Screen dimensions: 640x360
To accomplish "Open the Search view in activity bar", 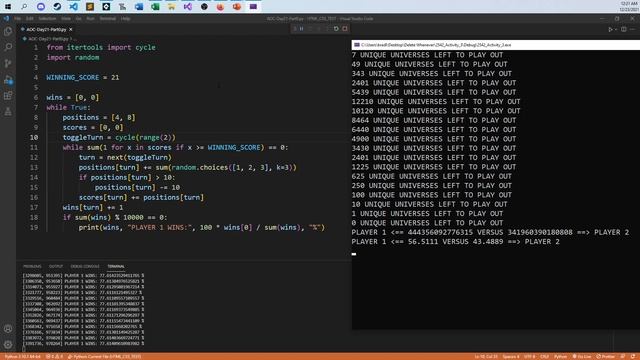I will 8,47.
